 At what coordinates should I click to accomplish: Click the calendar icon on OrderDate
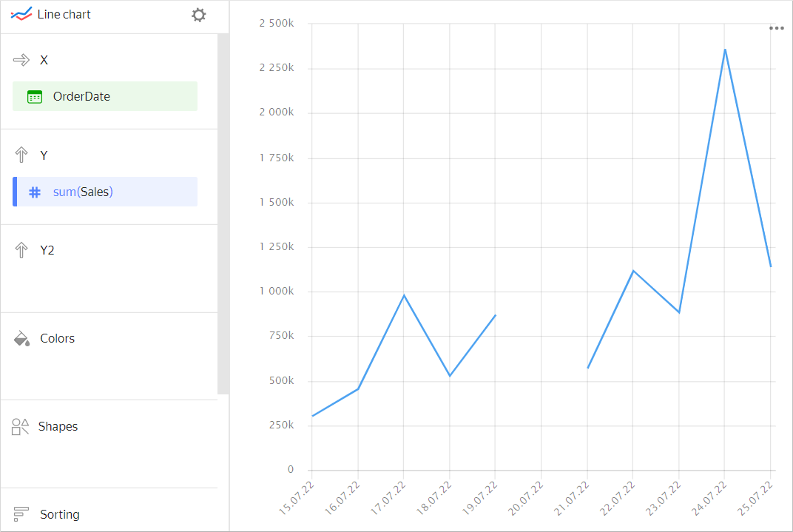click(x=35, y=97)
